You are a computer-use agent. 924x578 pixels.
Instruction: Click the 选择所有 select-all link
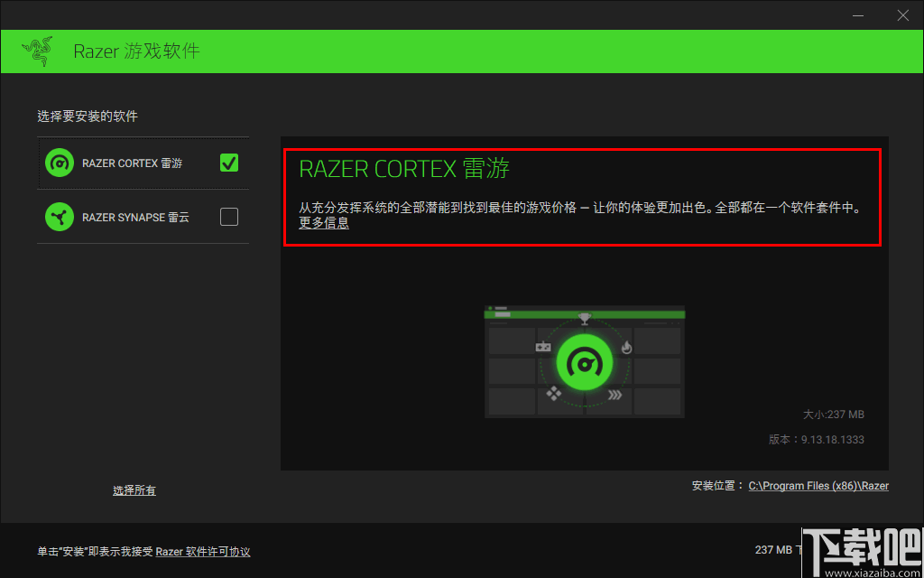pos(134,490)
